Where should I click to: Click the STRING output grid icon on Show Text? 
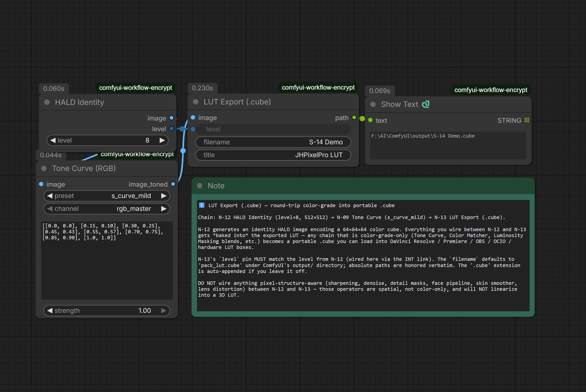[x=527, y=120]
